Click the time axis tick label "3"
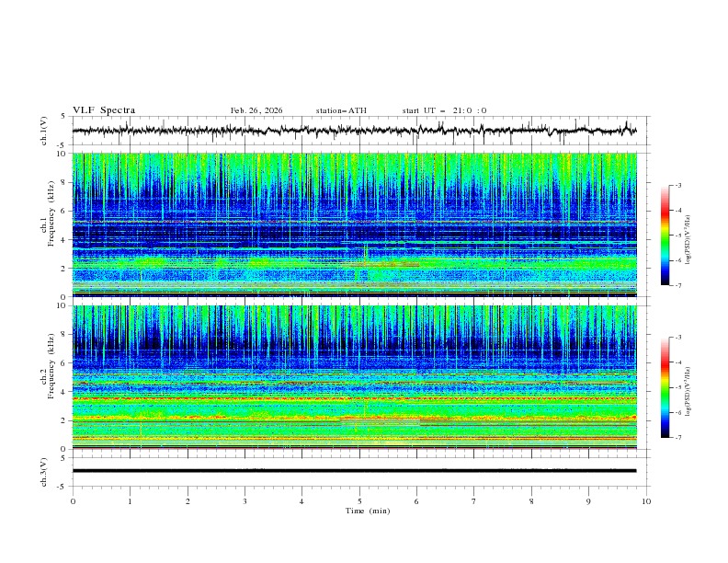 point(245,501)
